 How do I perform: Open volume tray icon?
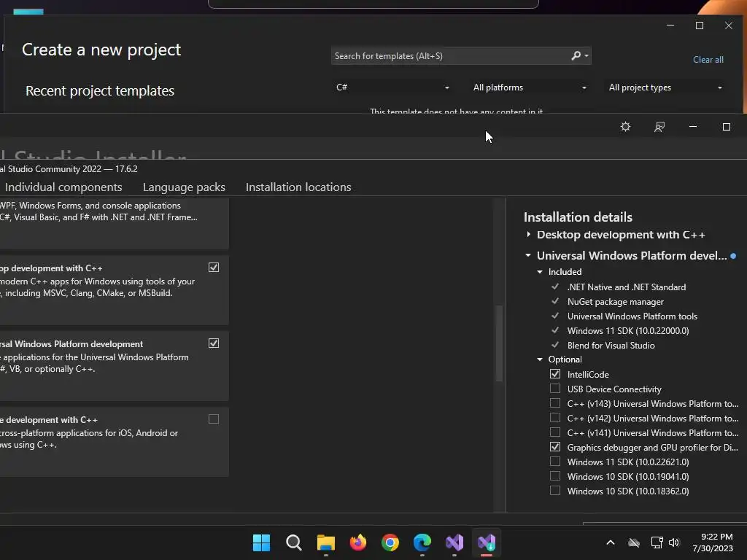(674, 542)
